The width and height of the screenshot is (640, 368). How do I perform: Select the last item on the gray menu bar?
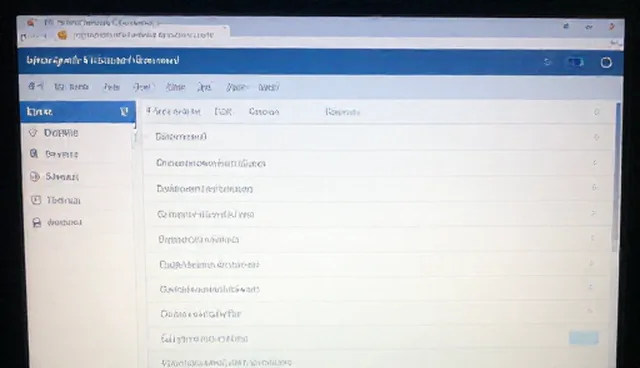click(269, 87)
